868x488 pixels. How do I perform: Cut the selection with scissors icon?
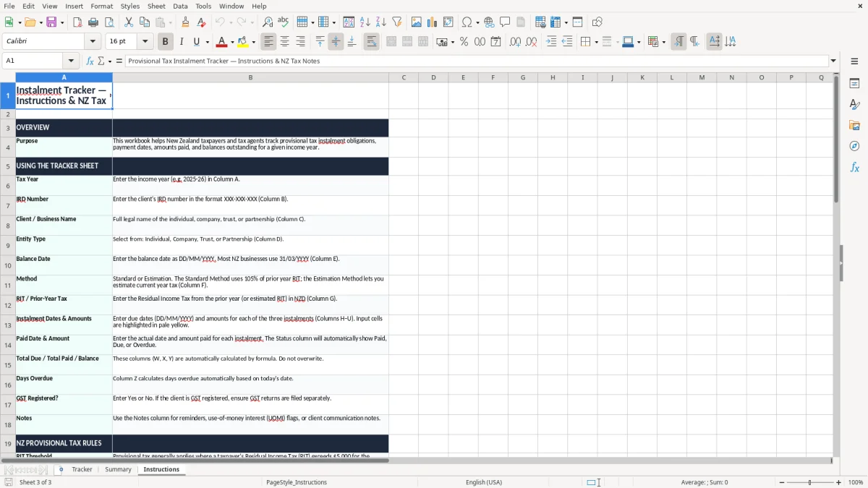coord(129,22)
